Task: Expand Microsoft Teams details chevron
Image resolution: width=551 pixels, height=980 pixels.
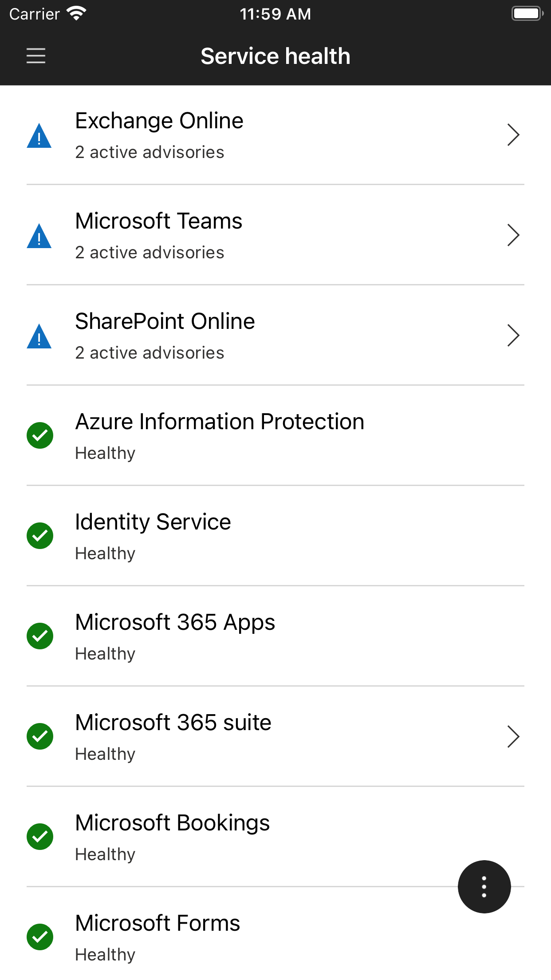Action: coord(513,235)
